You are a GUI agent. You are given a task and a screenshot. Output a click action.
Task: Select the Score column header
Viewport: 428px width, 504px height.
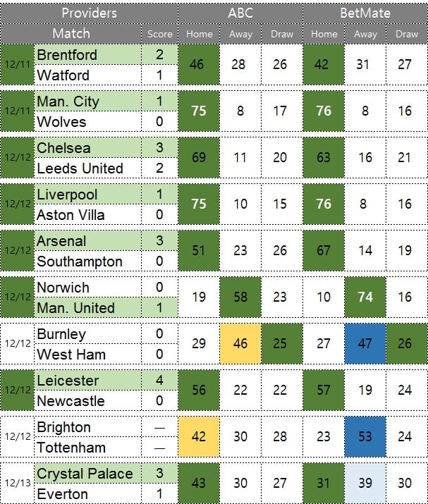coord(159,34)
